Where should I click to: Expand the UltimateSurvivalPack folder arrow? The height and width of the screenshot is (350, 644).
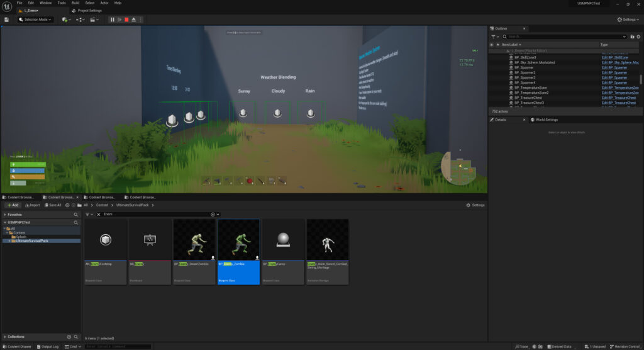point(9,241)
